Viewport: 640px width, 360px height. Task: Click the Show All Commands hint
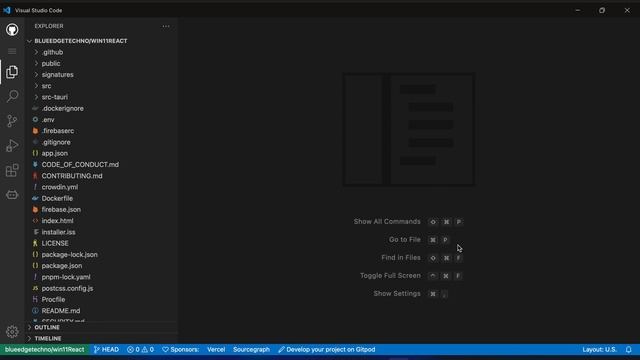(387, 222)
